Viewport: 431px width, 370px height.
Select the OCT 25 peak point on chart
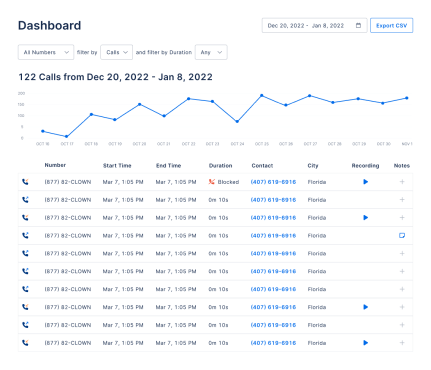point(262,96)
